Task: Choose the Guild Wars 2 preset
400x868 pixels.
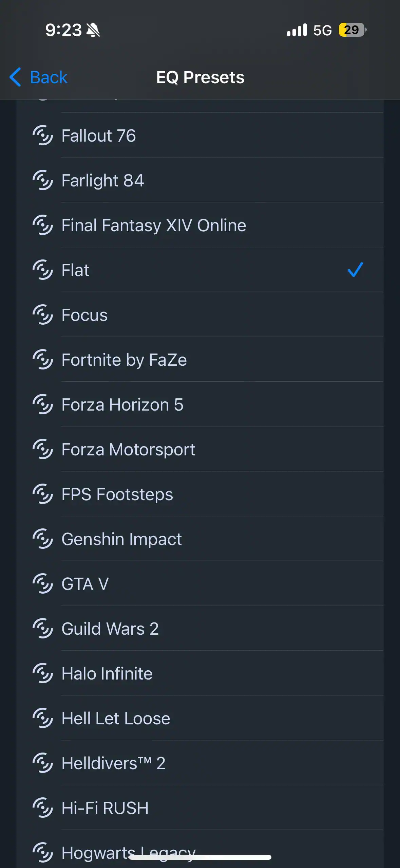Action: pyautogui.click(x=110, y=629)
